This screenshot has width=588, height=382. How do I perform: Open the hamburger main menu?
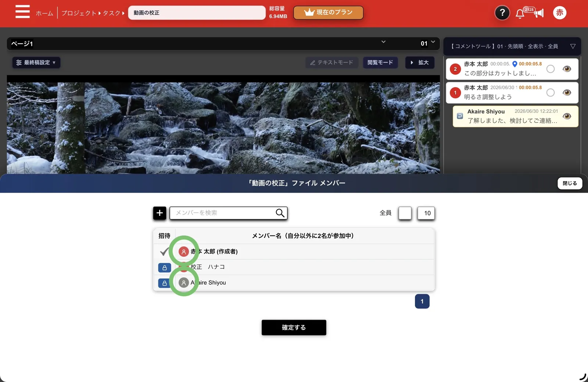22,11
